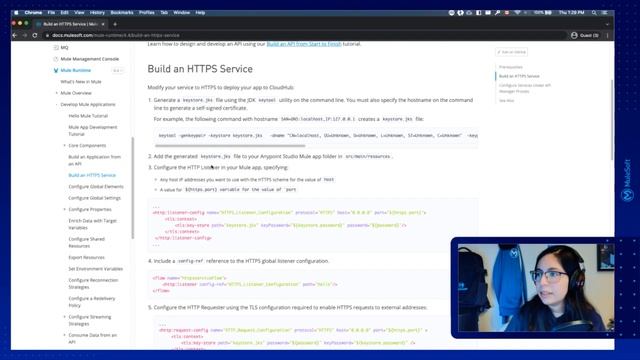Screen dimensions: 640x360
Task: Click the left sidebar vertical scrollbar
Action: [x=133, y=188]
